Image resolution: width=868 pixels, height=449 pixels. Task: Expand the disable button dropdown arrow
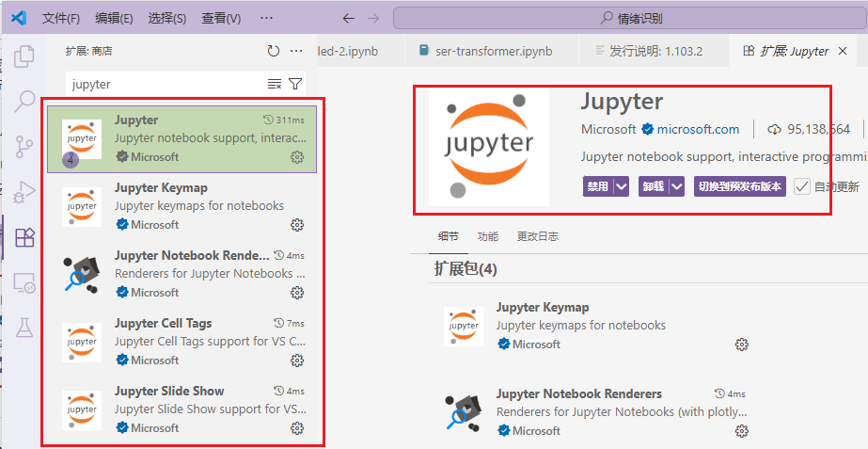(622, 186)
